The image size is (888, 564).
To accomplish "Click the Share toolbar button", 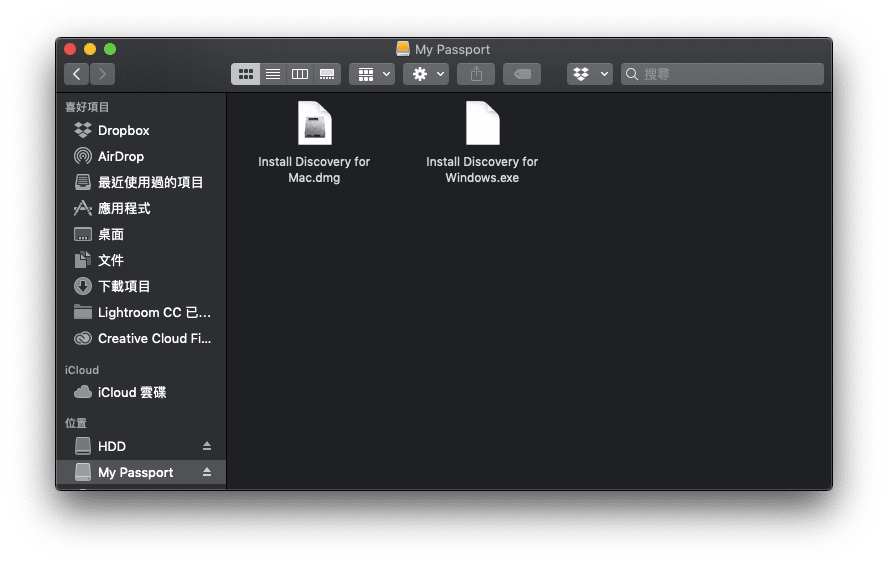I will pos(476,74).
